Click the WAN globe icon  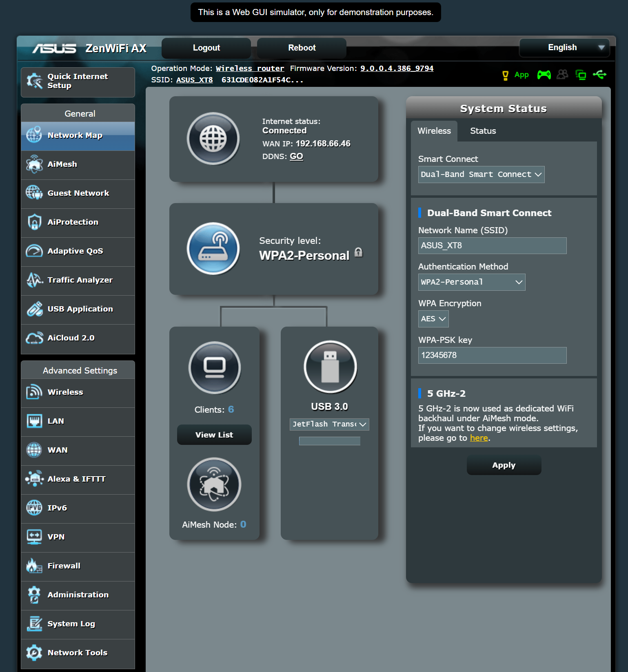click(x=34, y=450)
